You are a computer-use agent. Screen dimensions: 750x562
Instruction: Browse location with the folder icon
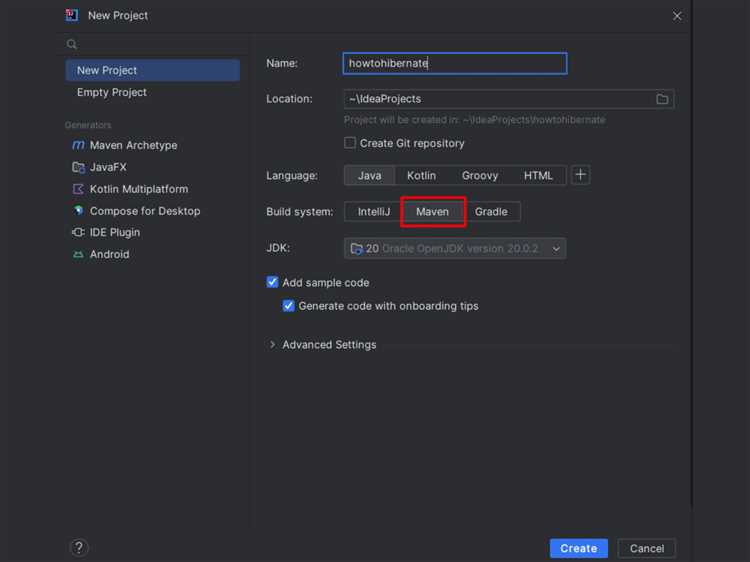pyautogui.click(x=662, y=99)
